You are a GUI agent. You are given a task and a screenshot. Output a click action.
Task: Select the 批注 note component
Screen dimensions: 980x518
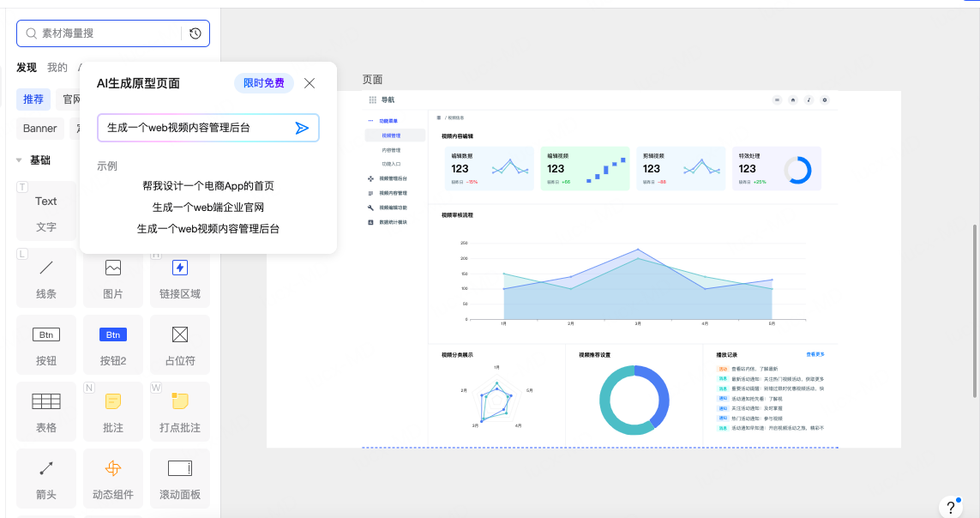pyautogui.click(x=113, y=412)
